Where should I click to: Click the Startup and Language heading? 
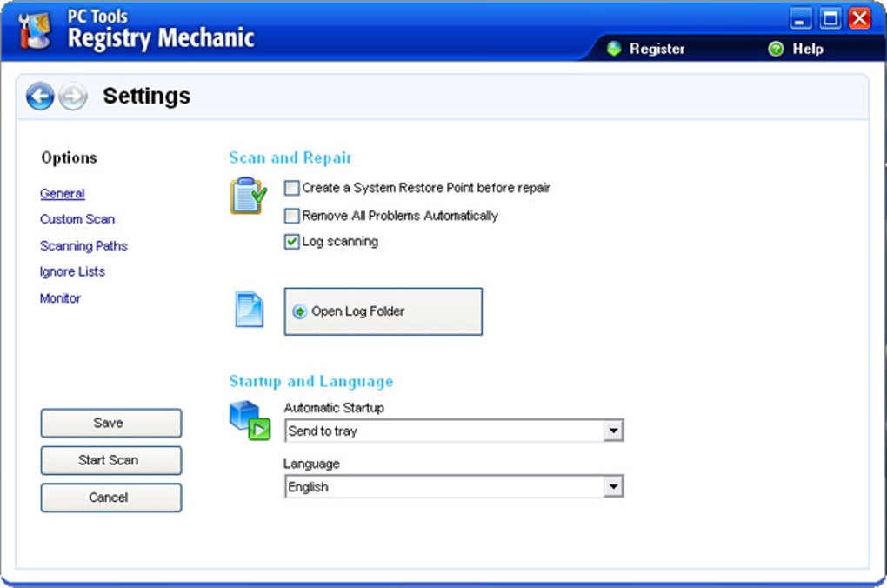tap(311, 382)
